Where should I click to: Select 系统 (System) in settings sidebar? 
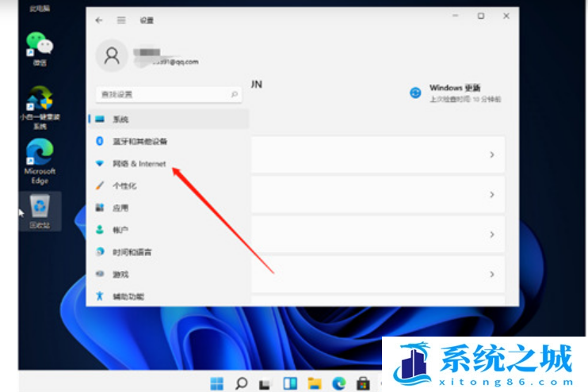[x=120, y=120]
